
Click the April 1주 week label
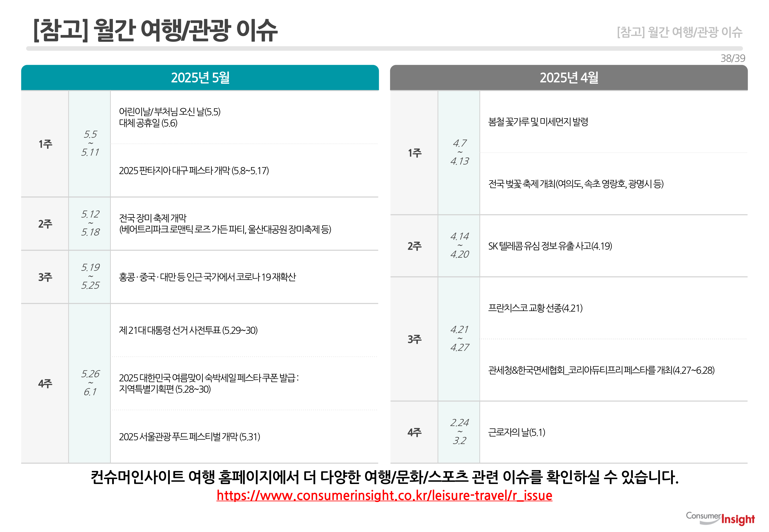pos(415,153)
